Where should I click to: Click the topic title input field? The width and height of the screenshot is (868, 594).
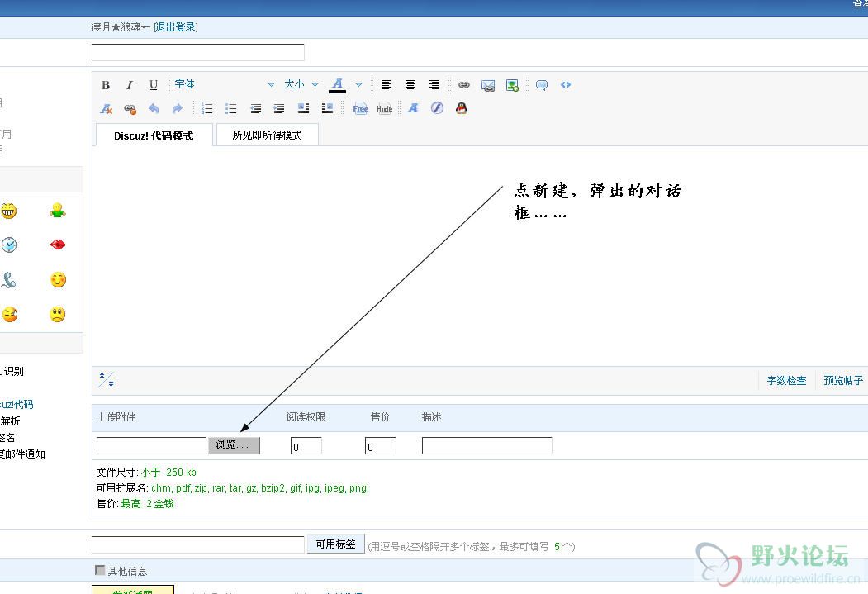(198, 52)
